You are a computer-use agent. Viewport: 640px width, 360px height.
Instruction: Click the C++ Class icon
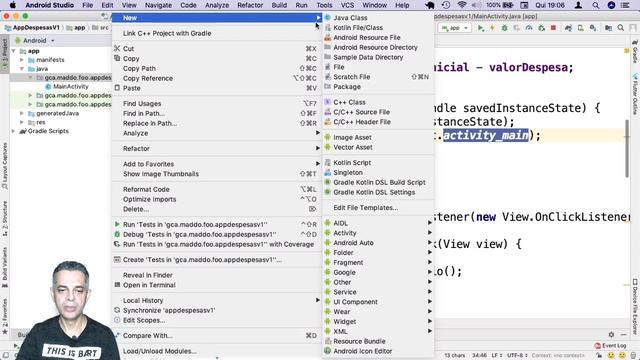pyautogui.click(x=327, y=102)
